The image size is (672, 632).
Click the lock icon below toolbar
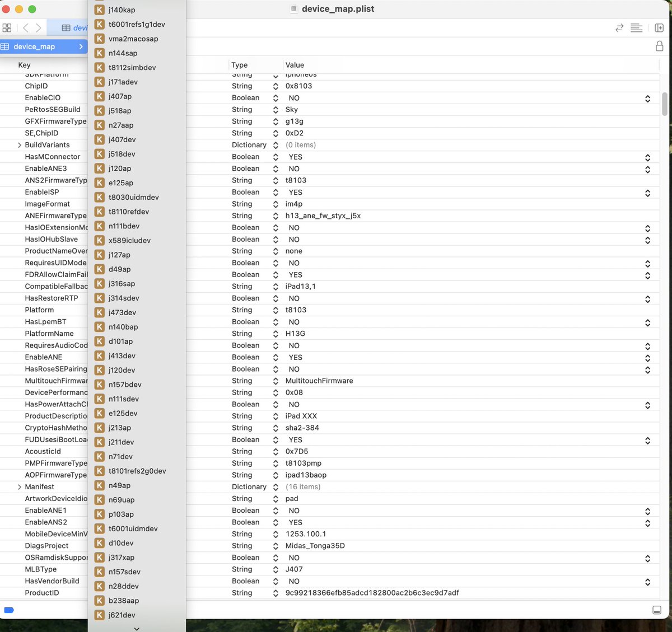(660, 46)
